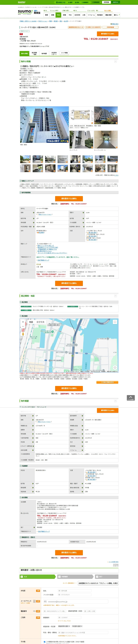
Task: Click the help icon next to 管理費
Action: click(83, 420)
